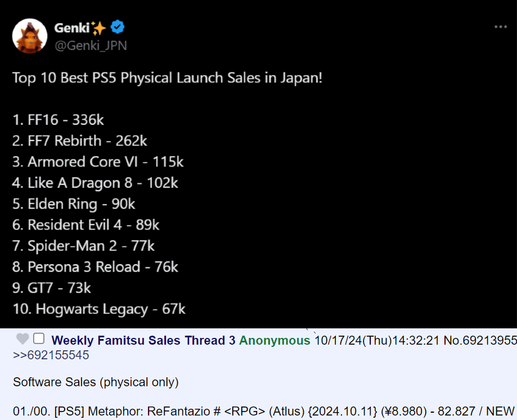Click the Metaphor: ReFantazio sales line
Viewport: 517px width, 420px height.
click(x=263, y=410)
